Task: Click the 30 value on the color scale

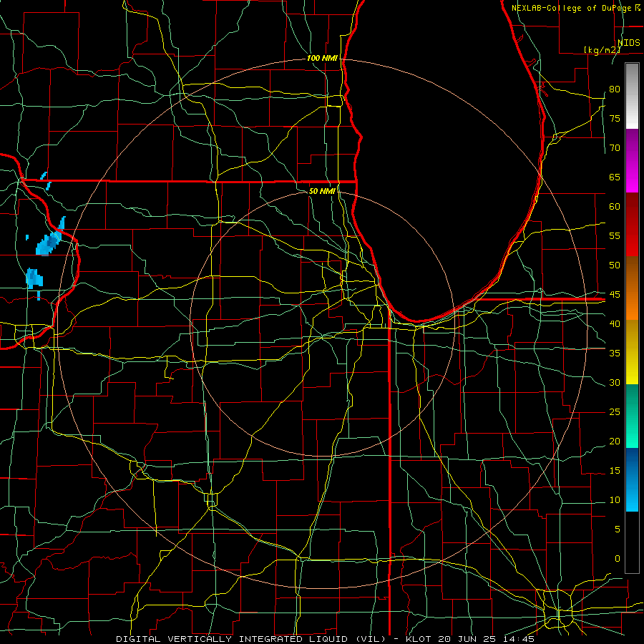Action: coord(615,382)
